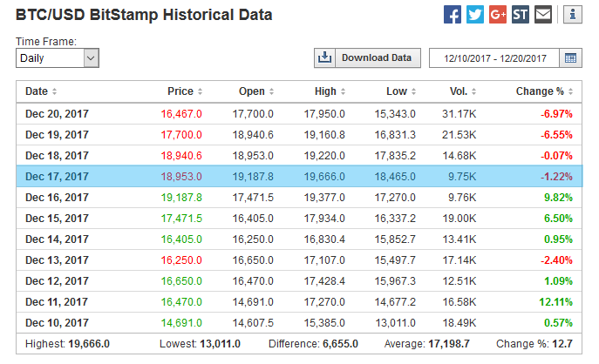Click the price value 19,187.8 in green
Viewport: 599px width, 364px height.
pos(181,198)
